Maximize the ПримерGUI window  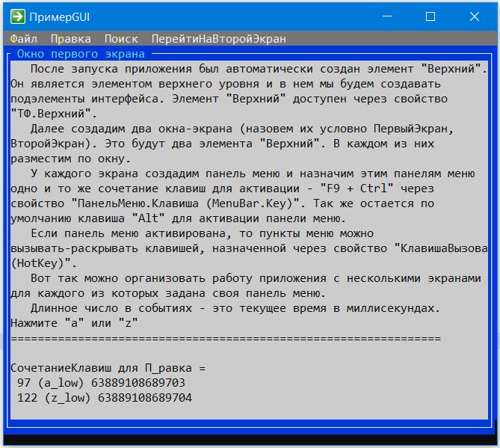(x=430, y=16)
